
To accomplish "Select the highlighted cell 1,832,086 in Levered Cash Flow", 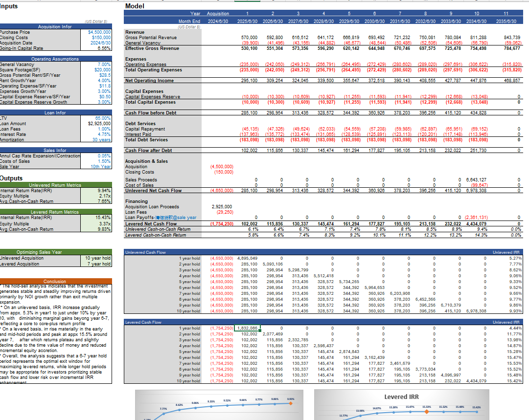I will pyautogui.click(x=248, y=328).
